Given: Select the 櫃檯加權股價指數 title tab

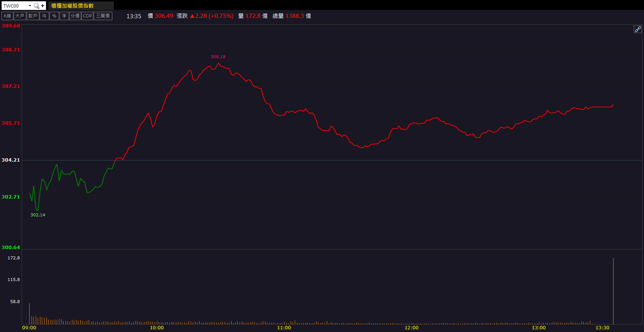Looking at the screenshot, I should [x=72, y=6].
